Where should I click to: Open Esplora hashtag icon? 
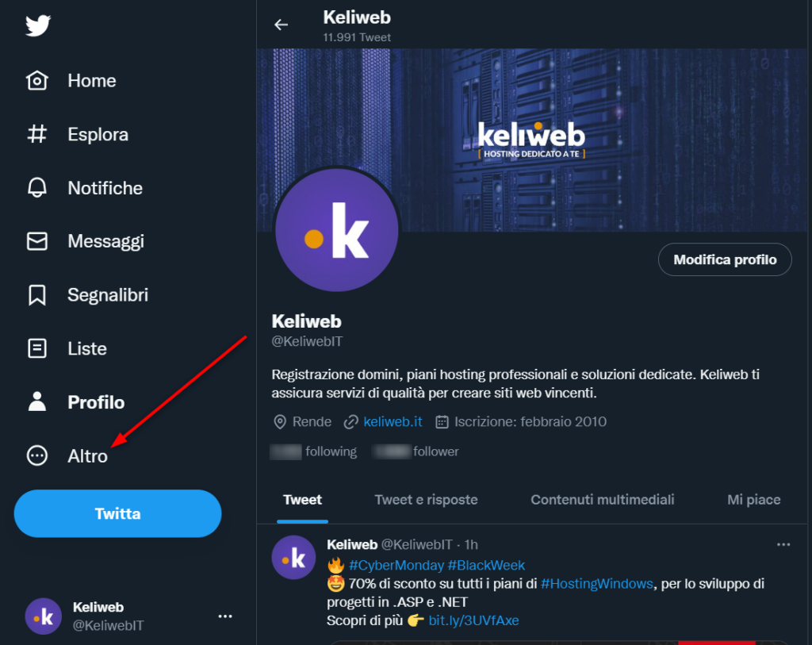click(x=37, y=134)
